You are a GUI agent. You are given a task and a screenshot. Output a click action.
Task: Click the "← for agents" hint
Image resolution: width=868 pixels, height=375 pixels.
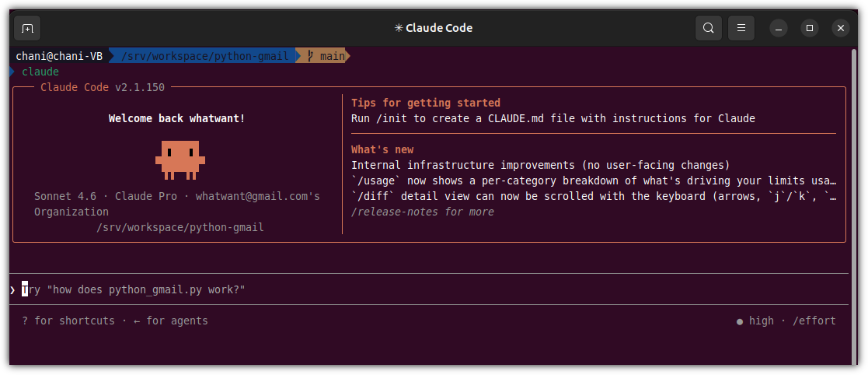pyautogui.click(x=171, y=321)
